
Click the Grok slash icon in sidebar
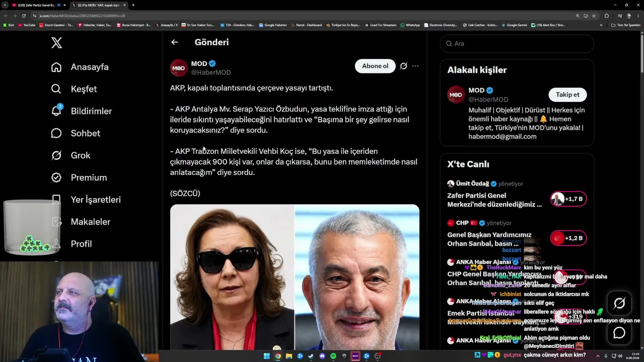click(56, 155)
